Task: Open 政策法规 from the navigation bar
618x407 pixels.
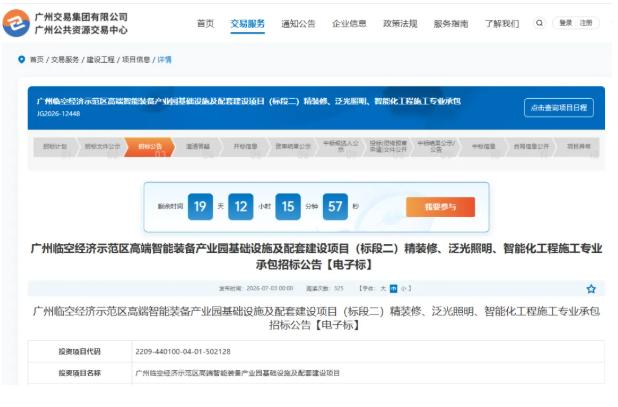Action: pos(400,24)
